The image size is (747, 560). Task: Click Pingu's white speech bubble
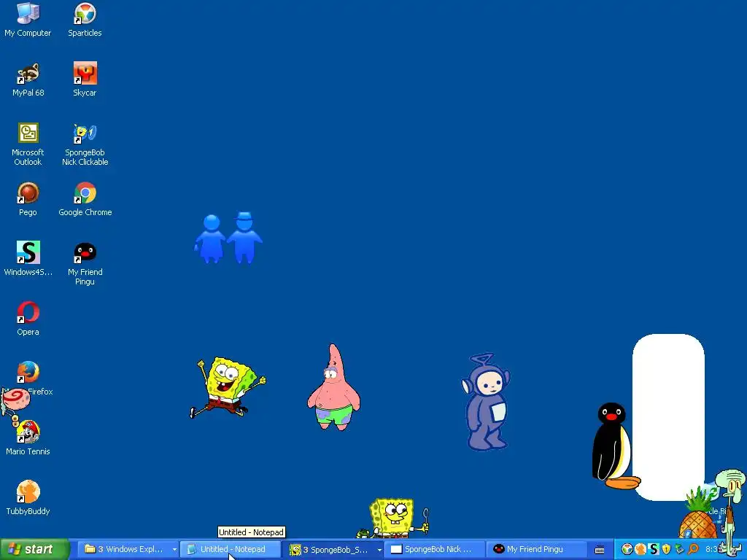[x=668, y=417]
